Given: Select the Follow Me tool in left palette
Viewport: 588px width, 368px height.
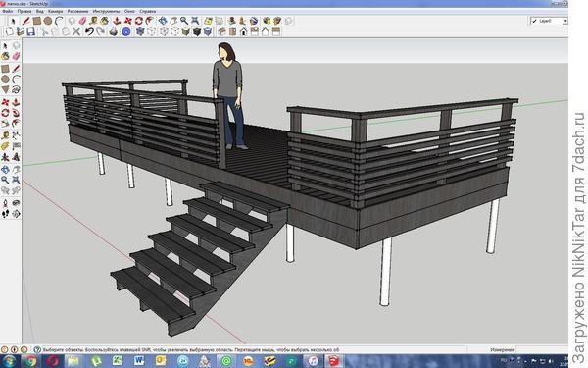Looking at the screenshot, I should click(x=16, y=113).
